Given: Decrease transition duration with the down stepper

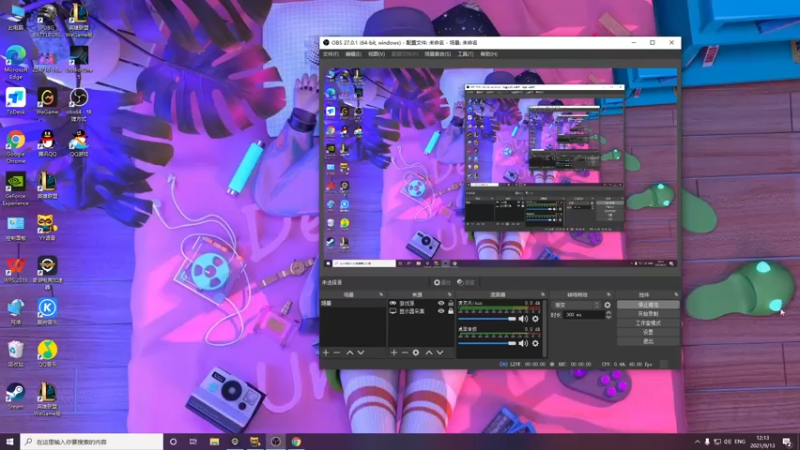Looking at the screenshot, I should click(x=608, y=317).
